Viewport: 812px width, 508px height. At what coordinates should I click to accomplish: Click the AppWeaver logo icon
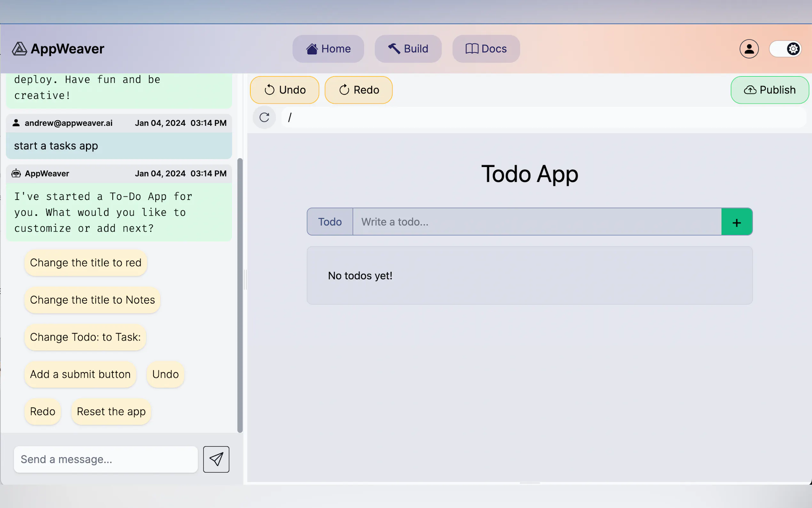pyautogui.click(x=20, y=49)
